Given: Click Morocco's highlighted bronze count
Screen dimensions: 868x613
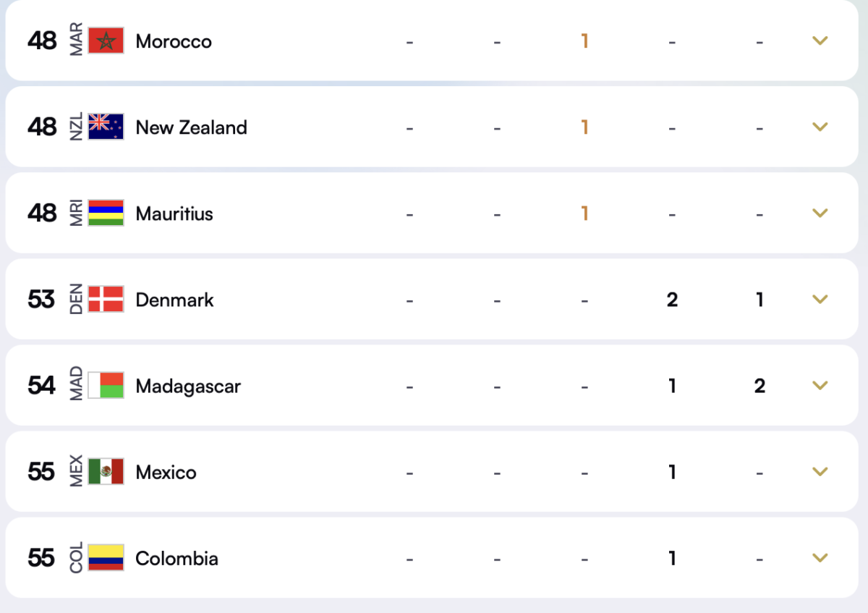Looking at the screenshot, I should (x=584, y=41).
